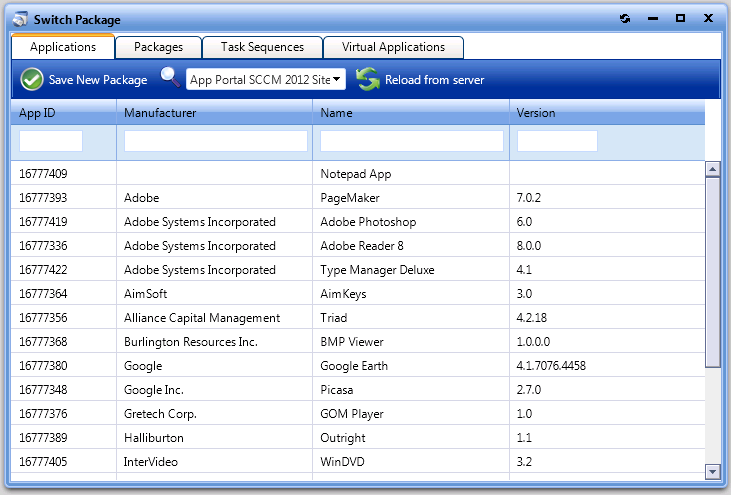This screenshot has width=731, height=495.
Task: Select the Adobe Photoshop row
Action: click(x=358, y=221)
